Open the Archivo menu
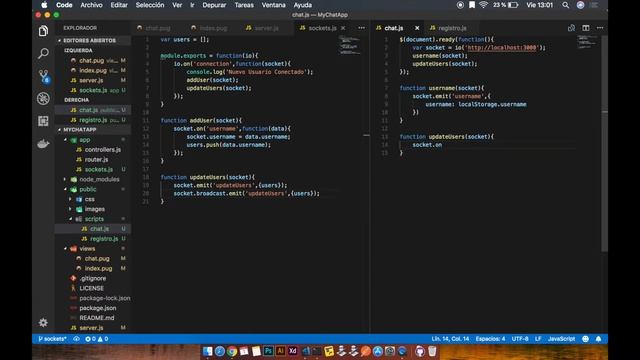 pyautogui.click(x=91, y=5)
